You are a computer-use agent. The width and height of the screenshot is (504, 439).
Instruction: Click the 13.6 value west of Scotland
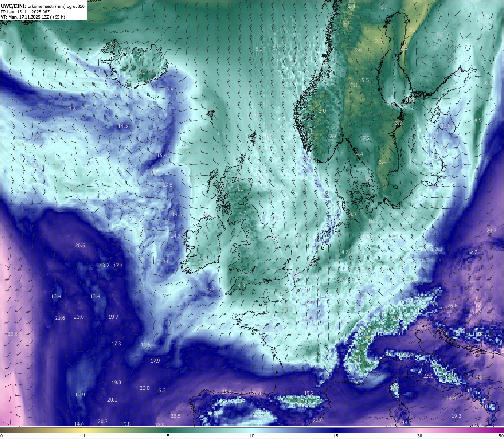click(167, 185)
